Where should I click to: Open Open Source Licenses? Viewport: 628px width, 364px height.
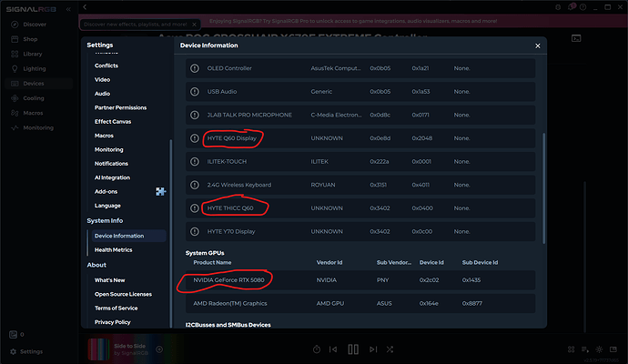[123, 294]
